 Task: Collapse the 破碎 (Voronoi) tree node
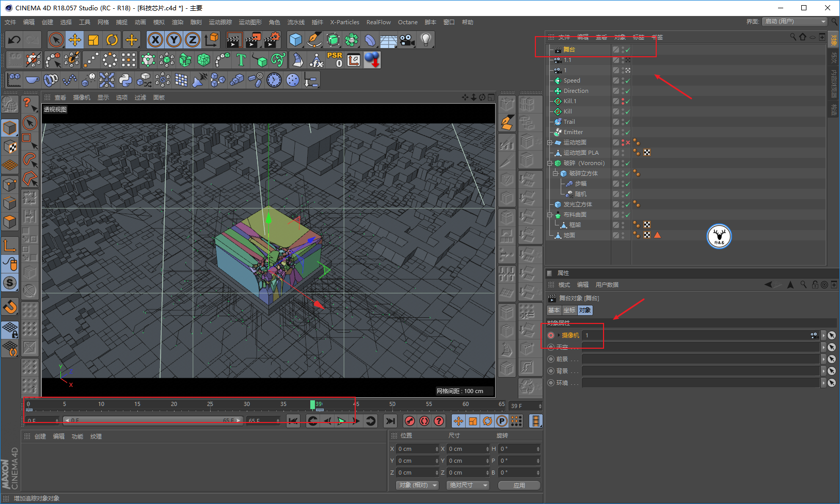[x=550, y=163]
